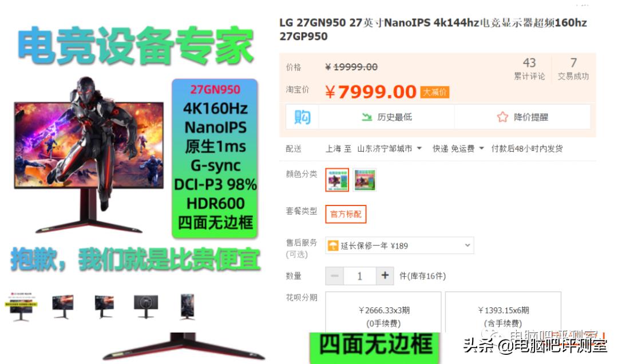The image size is (618, 364).
Task: Open the 延长保修一年 service dropdown
Action: click(x=399, y=246)
